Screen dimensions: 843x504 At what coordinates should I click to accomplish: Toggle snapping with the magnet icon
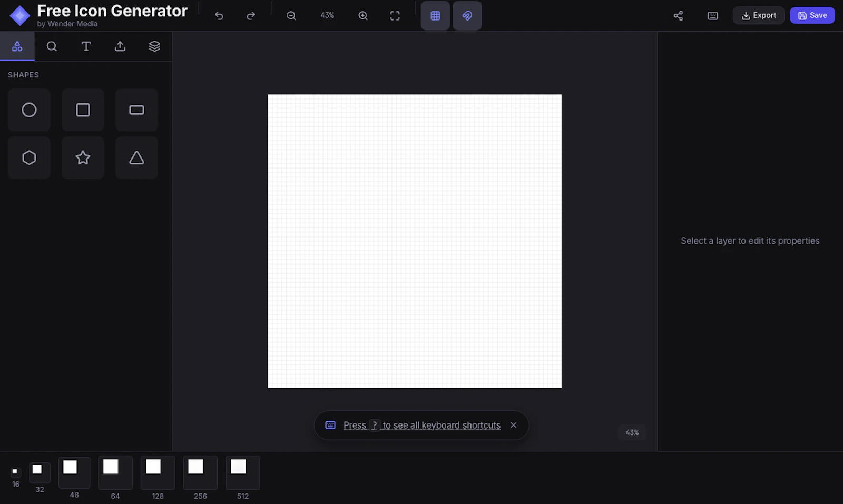tap(467, 16)
